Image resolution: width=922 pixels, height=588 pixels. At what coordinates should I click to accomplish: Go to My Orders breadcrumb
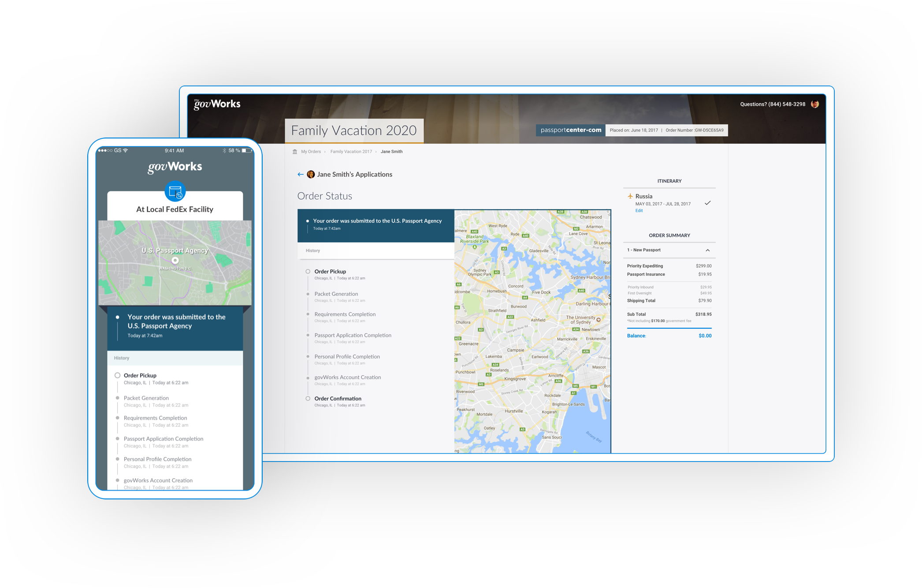coord(311,152)
